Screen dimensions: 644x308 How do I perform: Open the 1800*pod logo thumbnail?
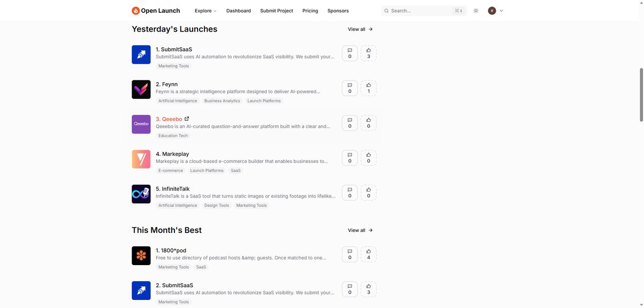[x=141, y=256]
